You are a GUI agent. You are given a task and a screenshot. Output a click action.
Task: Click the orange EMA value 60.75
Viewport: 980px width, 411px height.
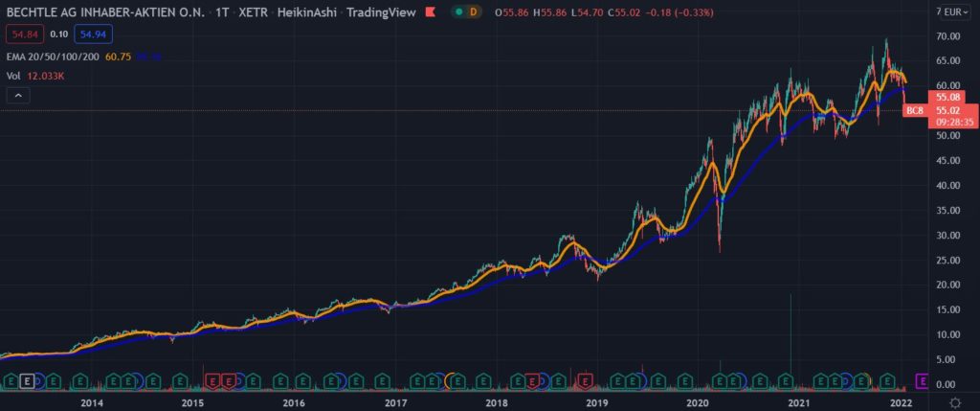point(118,57)
